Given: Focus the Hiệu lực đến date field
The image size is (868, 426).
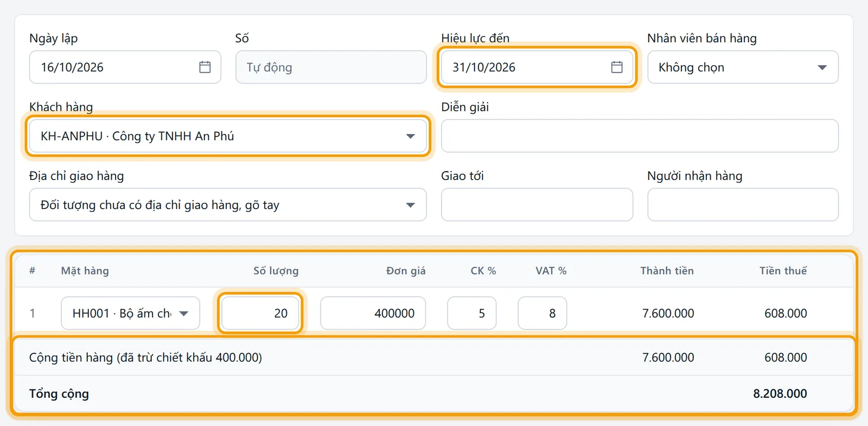Looking at the screenshot, I should tap(537, 67).
